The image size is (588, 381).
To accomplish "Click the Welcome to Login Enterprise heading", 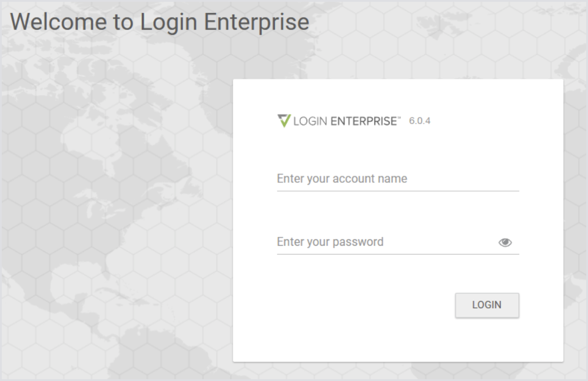I will click(x=160, y=22).
